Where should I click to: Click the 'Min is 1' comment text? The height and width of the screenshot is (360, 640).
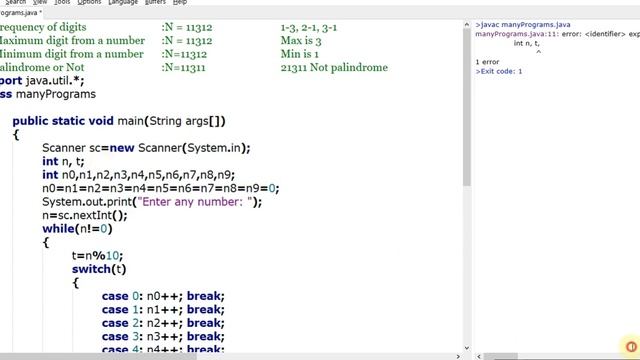300,54
